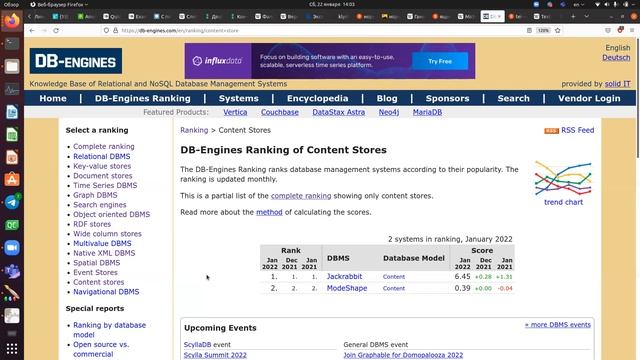
Task: Click the 120% zoom level indicator
Action: click(543, 31)
